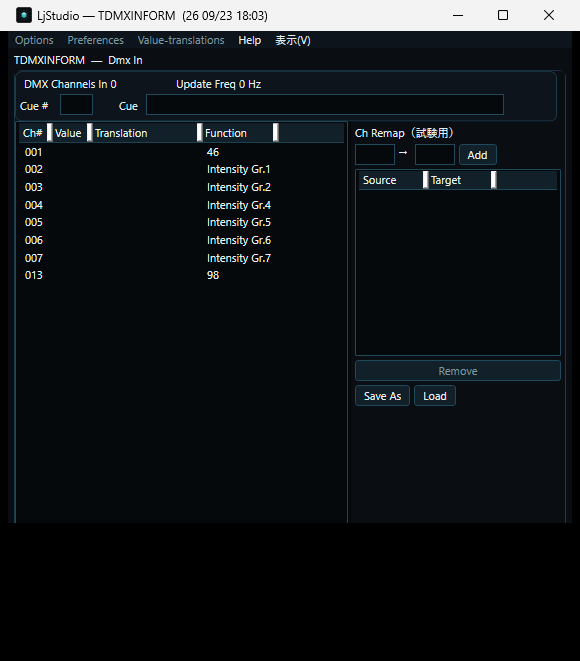Click the Load button
This screenshot has width=580, height=661.
435,396
